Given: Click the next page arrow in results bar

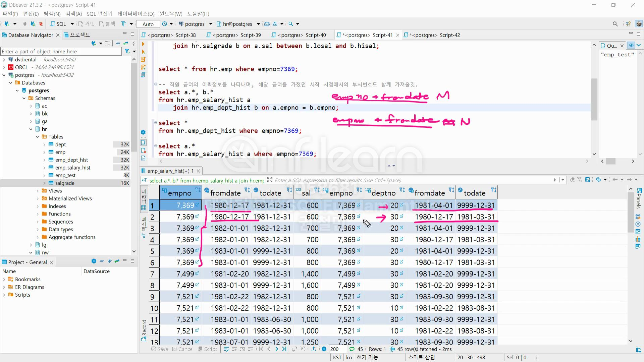Looking at the screenshot, I should (x=276, y=349).
